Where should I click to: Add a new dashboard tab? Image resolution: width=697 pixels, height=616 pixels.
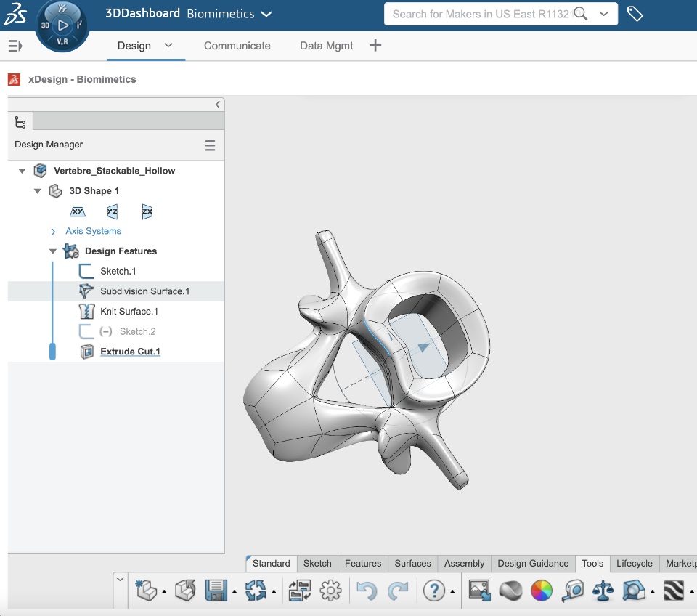(x=375, y=45)
